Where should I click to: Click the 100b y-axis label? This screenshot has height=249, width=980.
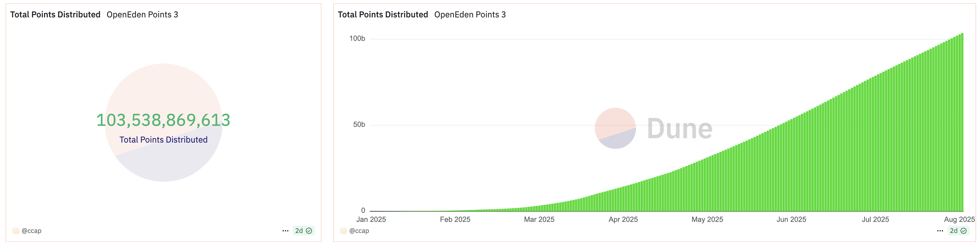357,38
